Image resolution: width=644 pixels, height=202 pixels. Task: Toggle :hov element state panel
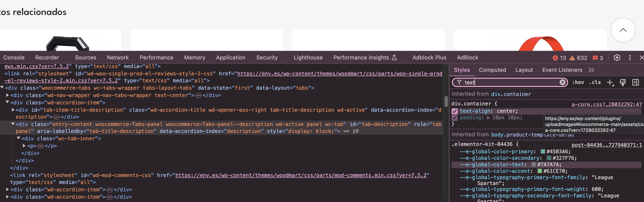[578, 82]
